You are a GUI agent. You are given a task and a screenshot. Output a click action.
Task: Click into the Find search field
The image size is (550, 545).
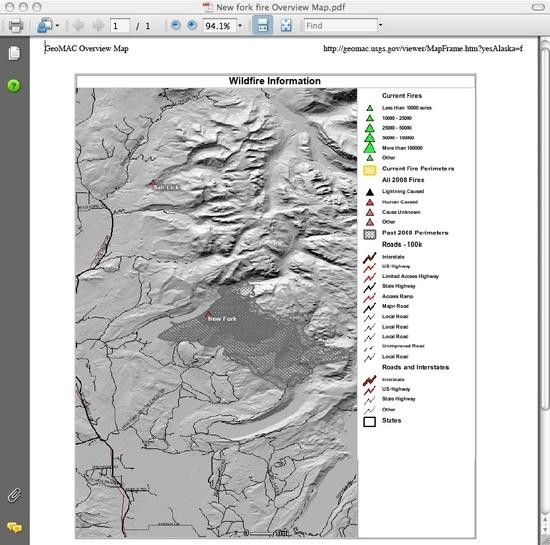tap(340, 26)
